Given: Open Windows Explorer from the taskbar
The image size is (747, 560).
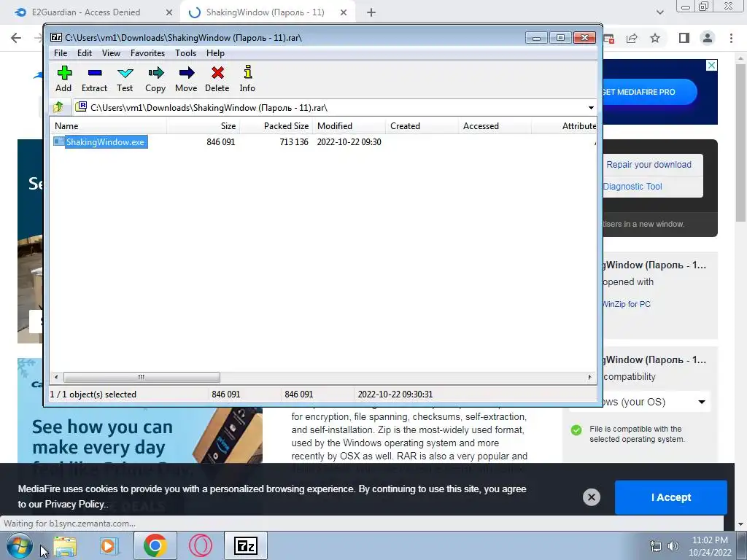Looking at the screenshot, I should (65, 545).
